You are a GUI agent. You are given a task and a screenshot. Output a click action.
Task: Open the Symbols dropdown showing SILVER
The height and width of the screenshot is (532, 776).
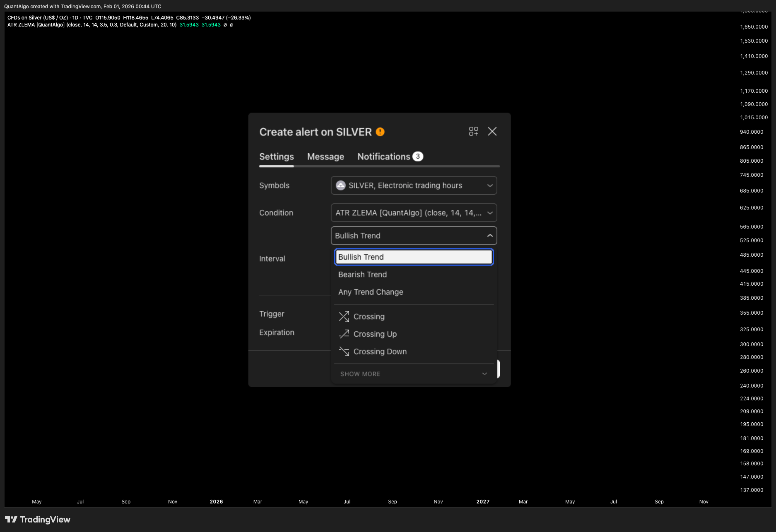414,185
